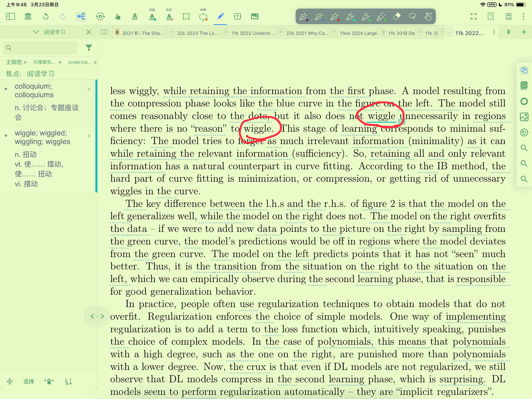Switch to the '11kw 2024 Large' tab
The height and width of the screenshot is (399, 532).
coord(355,33)
